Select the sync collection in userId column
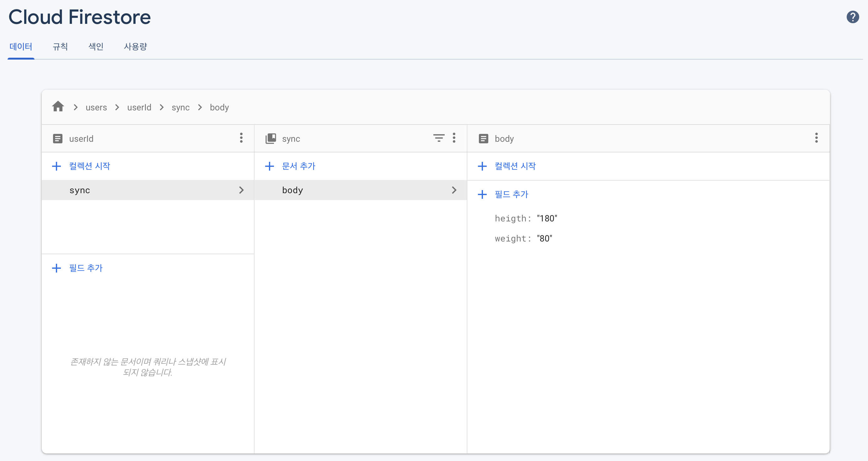Screen dimensions: 868x461 click(x=80, y=190)
